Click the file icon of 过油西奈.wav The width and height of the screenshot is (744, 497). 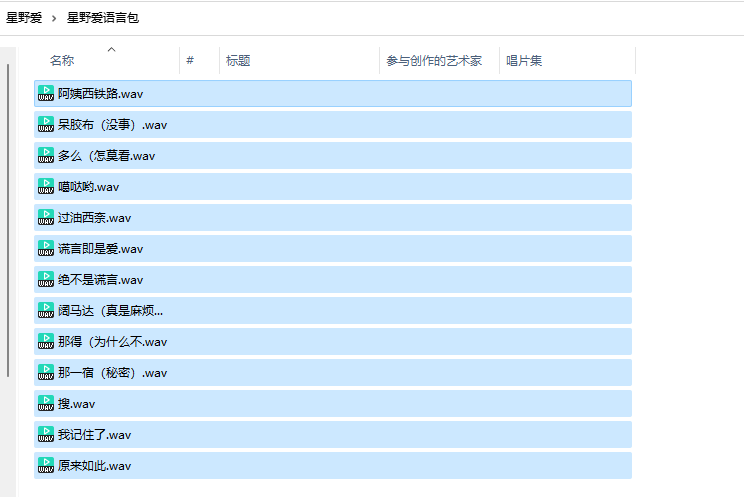coord(46,217)
